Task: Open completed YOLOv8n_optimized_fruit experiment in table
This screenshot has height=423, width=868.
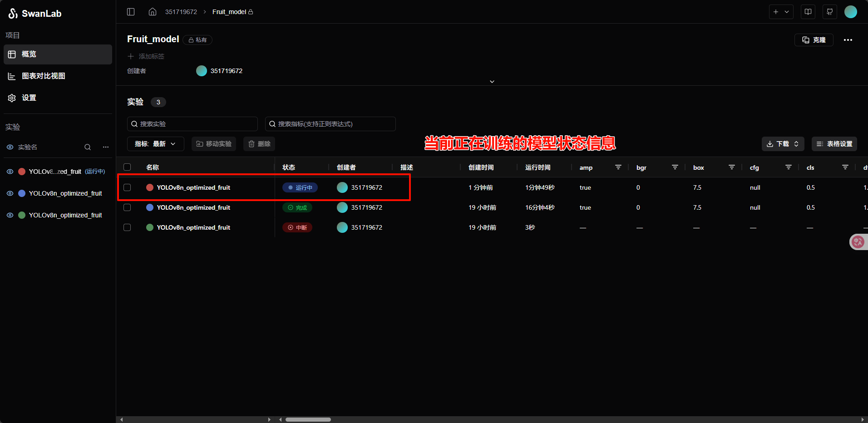Action: pos(193,207)
